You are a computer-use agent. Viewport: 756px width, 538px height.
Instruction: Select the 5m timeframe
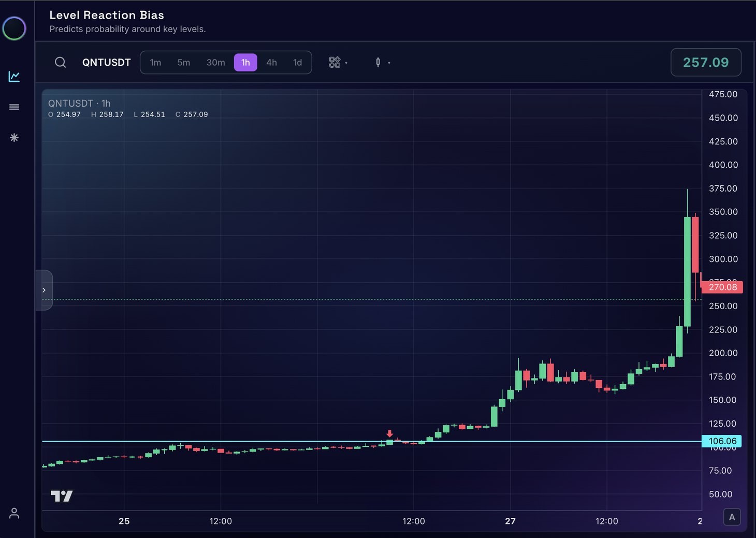click(x=184, y=63)
